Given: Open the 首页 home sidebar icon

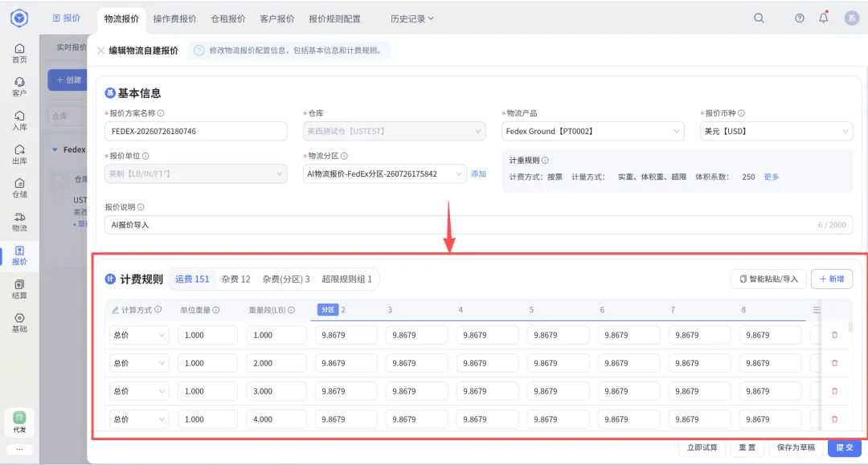Looking at the screenshot, I should pos(19,53).
